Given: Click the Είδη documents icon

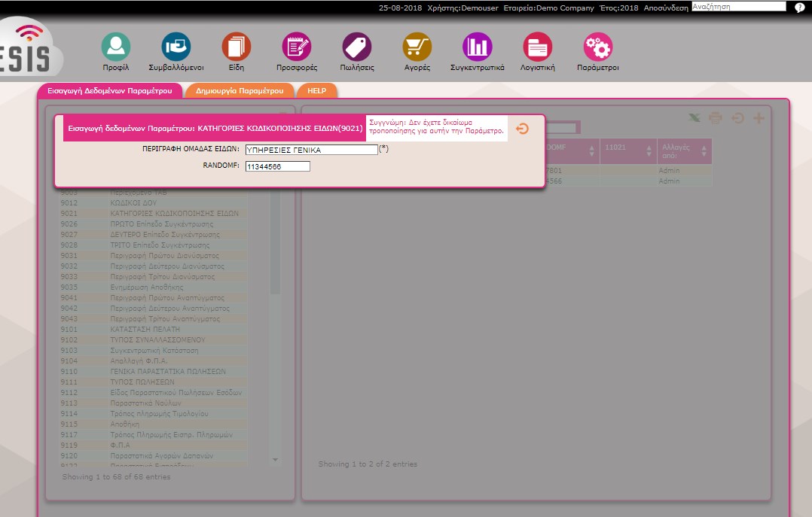Looking at the screenshot, I should 236,47.
